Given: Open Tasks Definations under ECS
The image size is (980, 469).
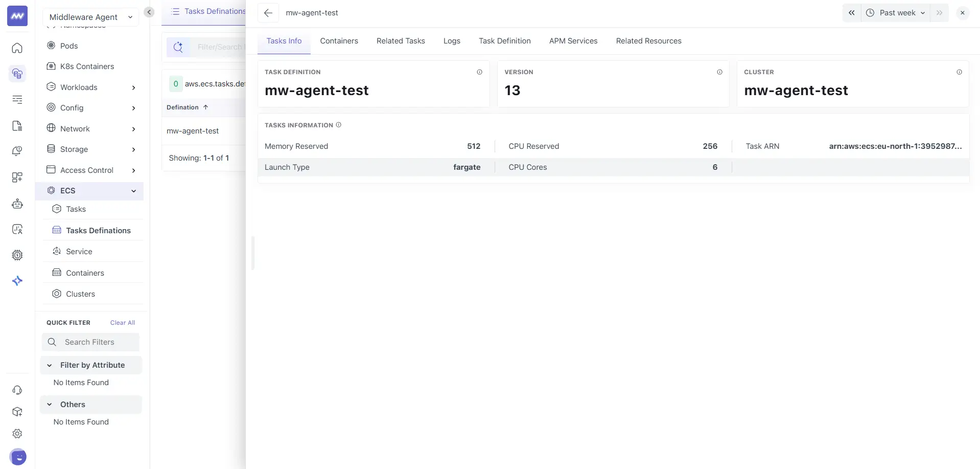Looking at the screenshot, I should point(98,230).
